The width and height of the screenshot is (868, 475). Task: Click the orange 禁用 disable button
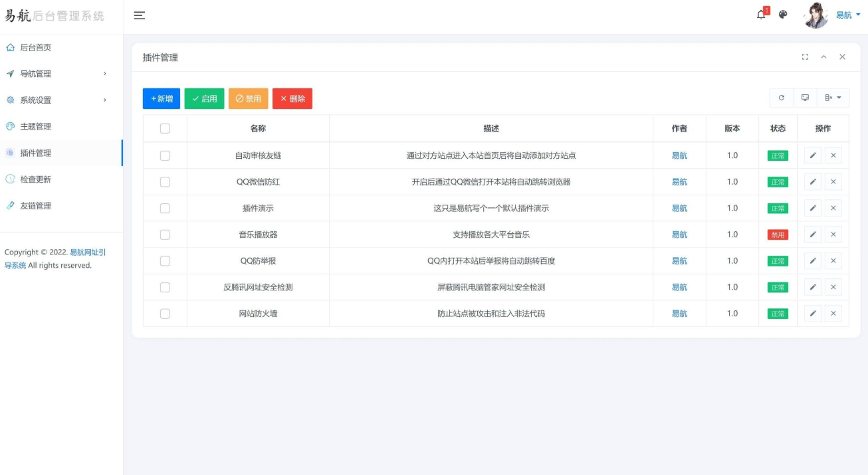coord(249,98)
